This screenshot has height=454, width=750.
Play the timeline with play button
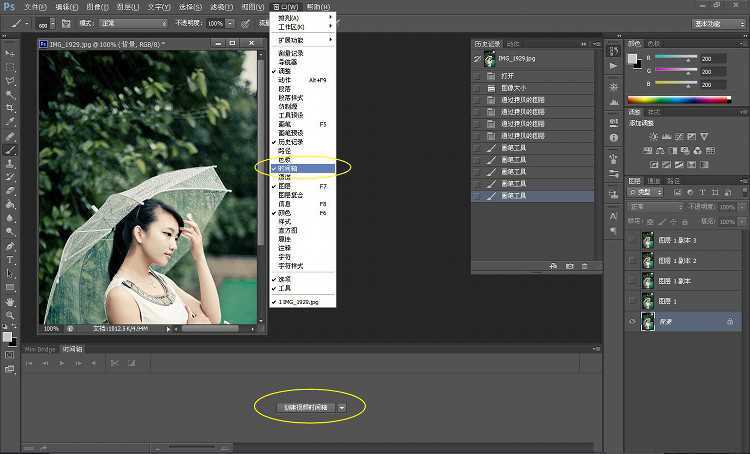click(61, 364)
